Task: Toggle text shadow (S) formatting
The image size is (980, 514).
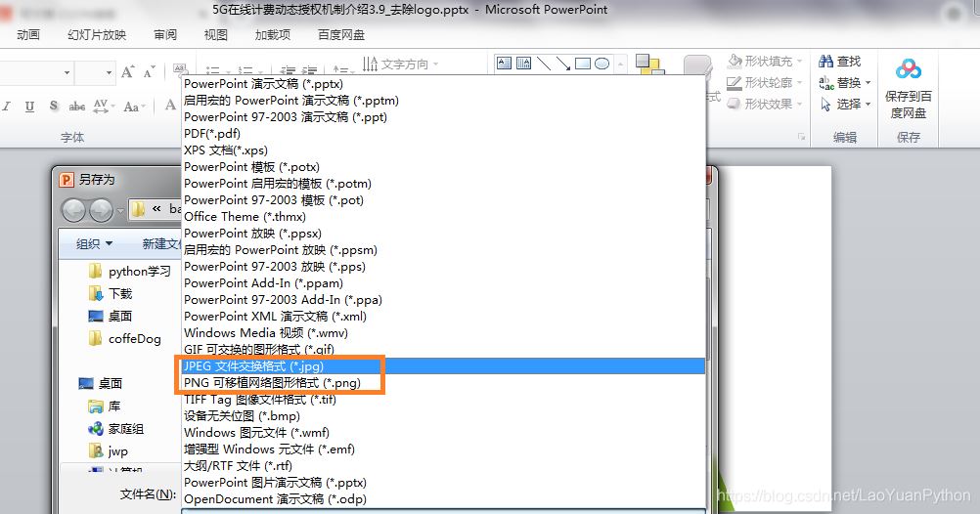Action: click(x=54, y=107)
